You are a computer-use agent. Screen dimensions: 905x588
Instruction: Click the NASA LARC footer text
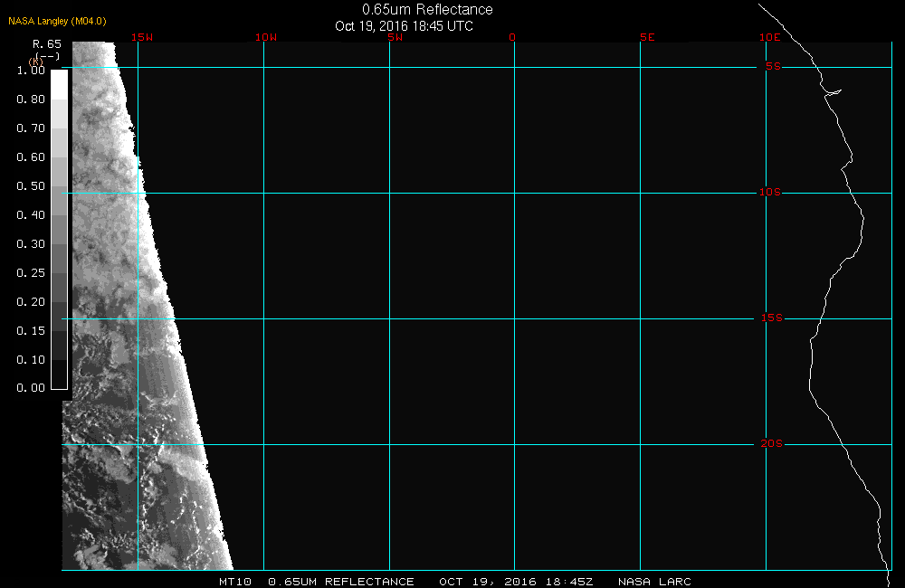(x=654, y=582)
